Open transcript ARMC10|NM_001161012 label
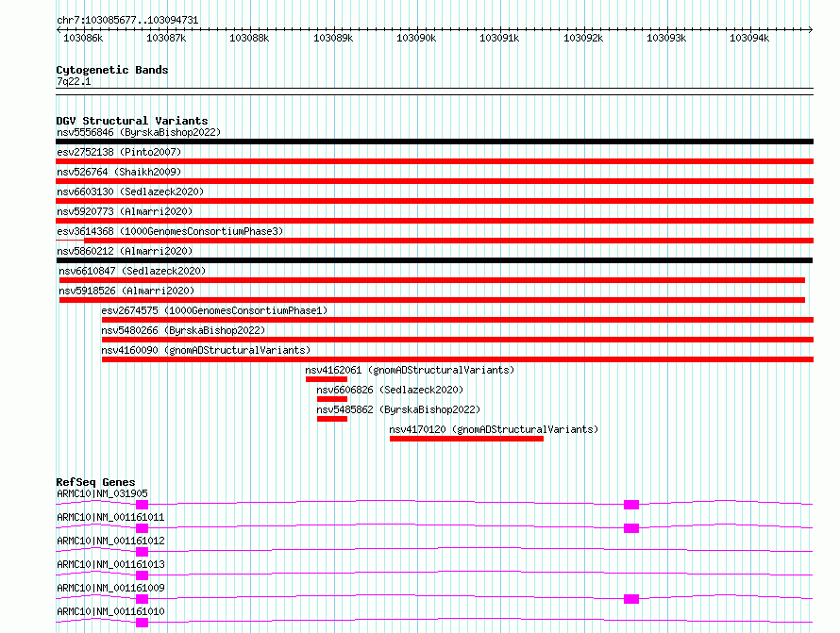Screen dimensions: 840x633 110,541
